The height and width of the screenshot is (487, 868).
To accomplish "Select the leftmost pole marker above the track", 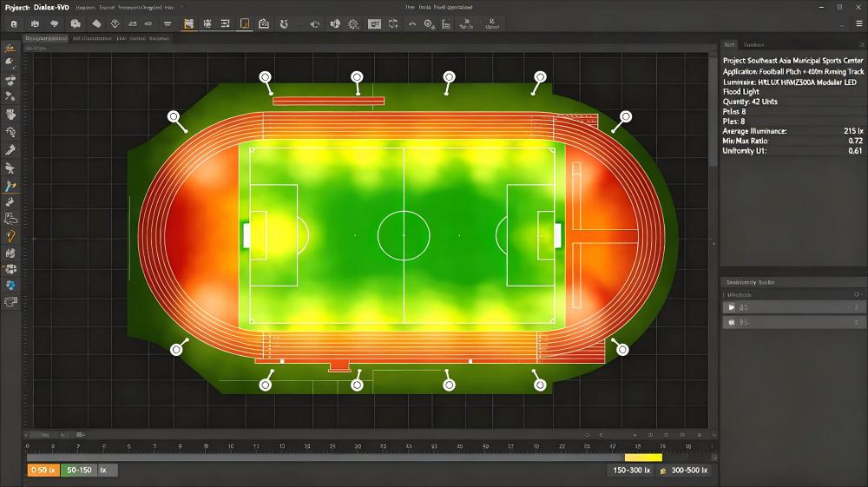I will click(x=266, y=77).
